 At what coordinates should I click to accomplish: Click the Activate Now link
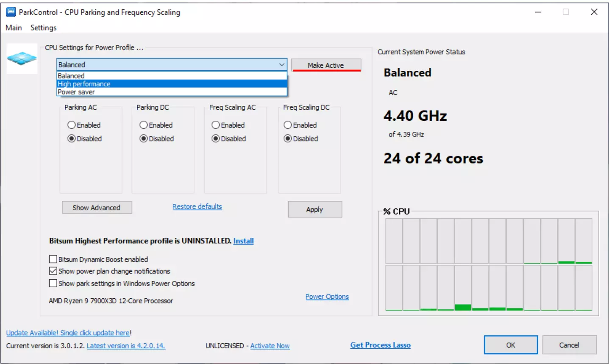pos(270,346)
